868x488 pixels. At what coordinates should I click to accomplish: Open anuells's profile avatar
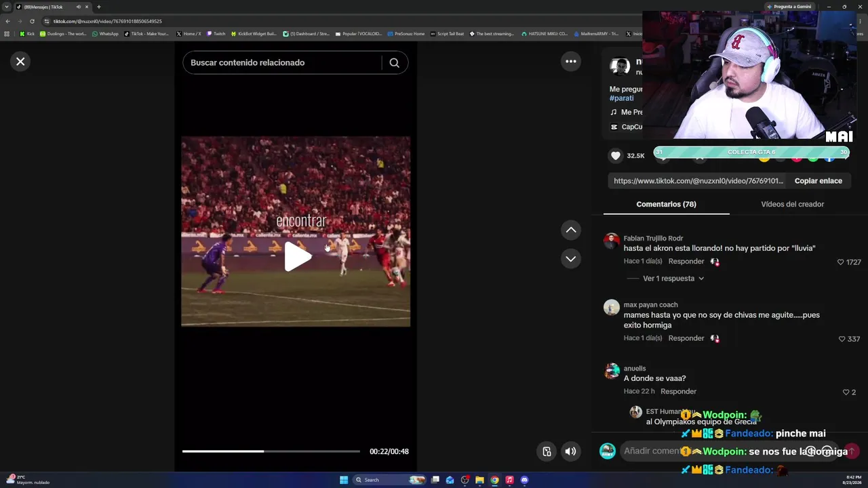[612, 371]
